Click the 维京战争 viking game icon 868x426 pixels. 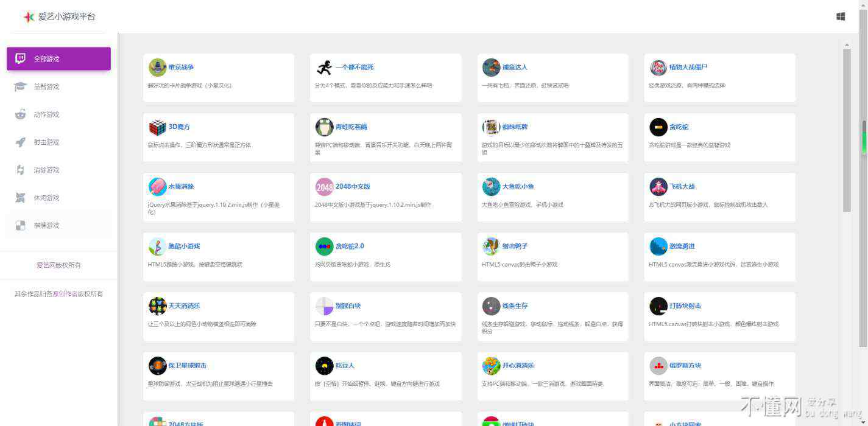point(157,68)
